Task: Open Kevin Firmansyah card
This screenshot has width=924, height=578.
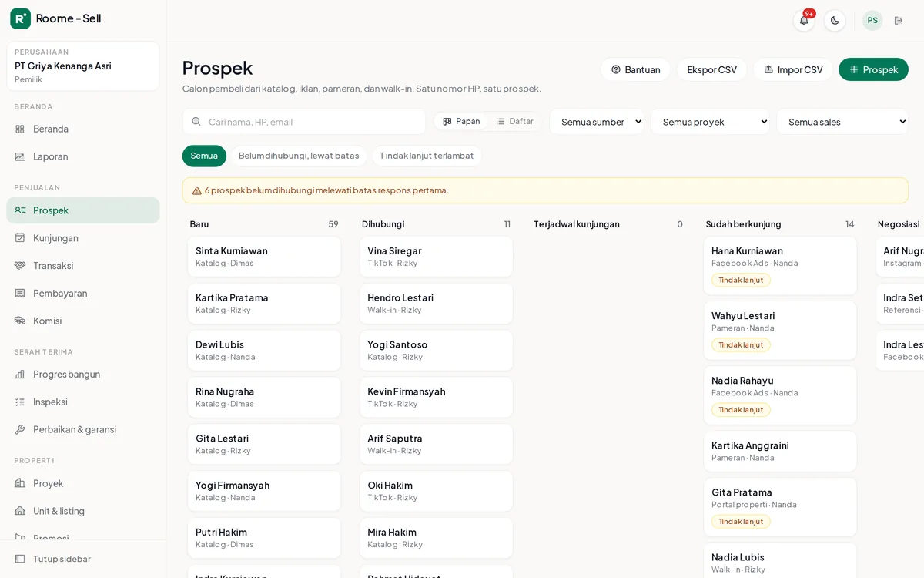Action: [x=436, y=398]
